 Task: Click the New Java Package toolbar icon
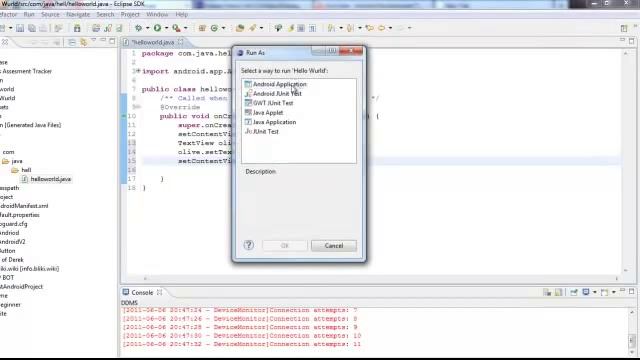(x=202, y=28)
